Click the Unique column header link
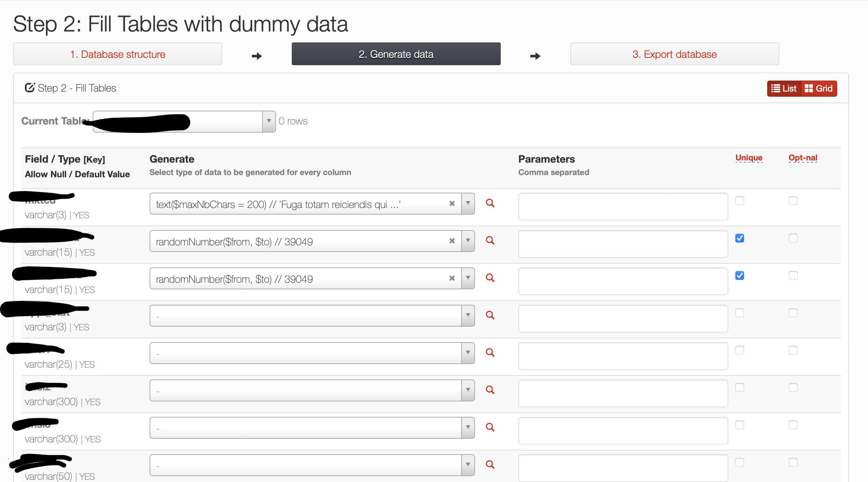This screenshot has height=482, width=868. tap(749, 158)
